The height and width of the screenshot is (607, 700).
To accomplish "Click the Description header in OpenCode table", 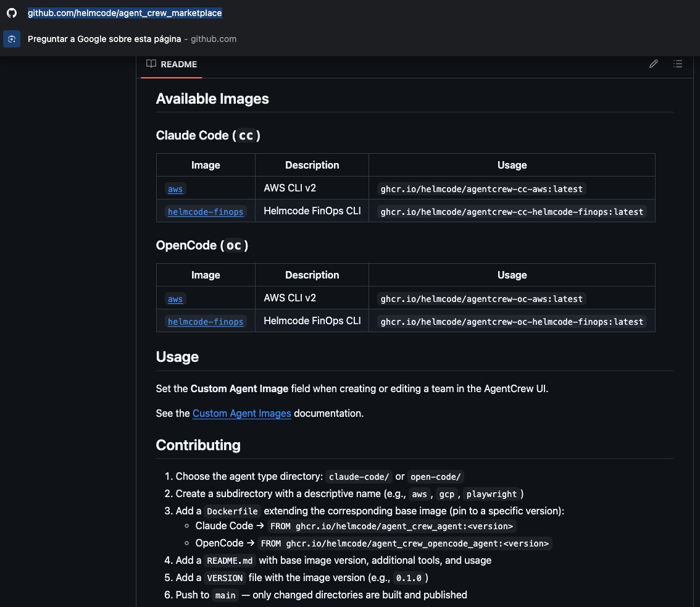I will 312,275.
